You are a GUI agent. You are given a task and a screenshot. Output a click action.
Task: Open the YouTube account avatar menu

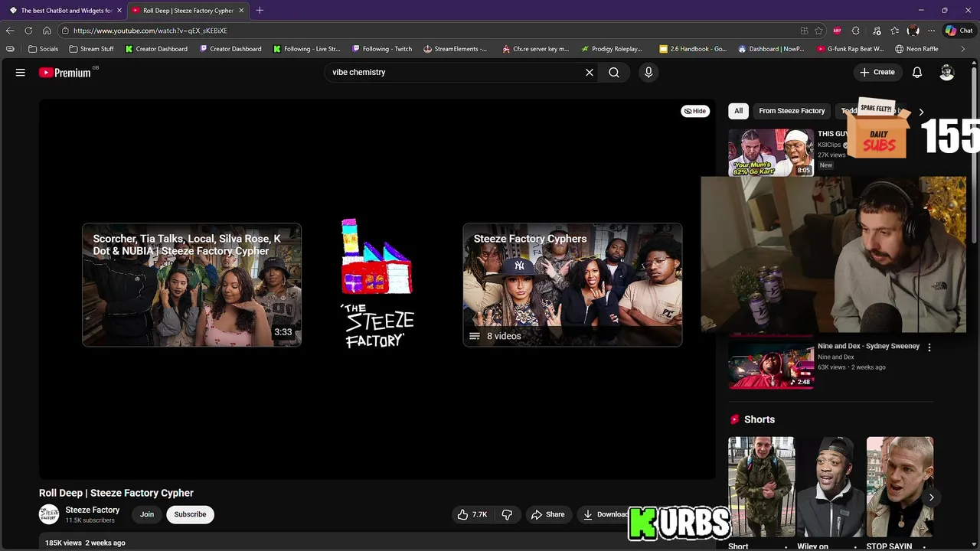pyautogui.click(x=947, y=72)
